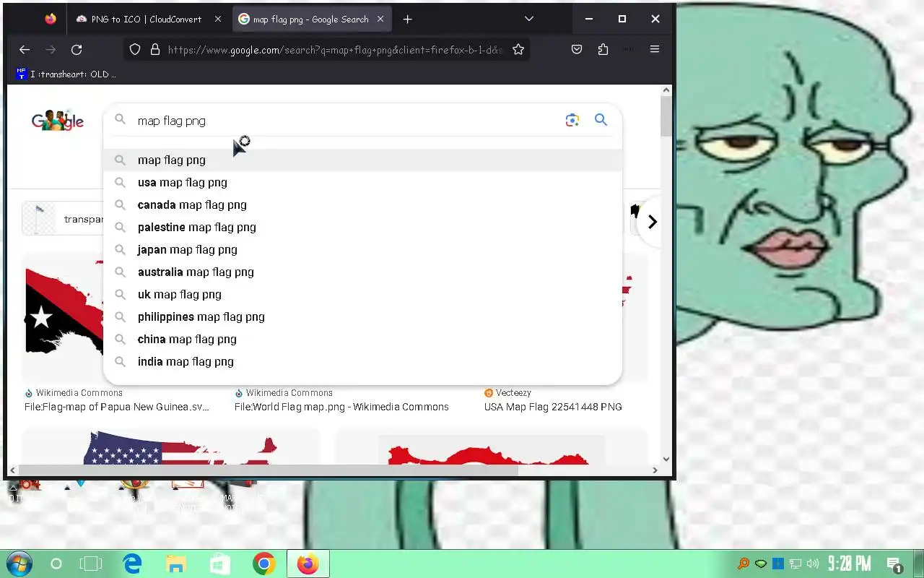Search by image with Google Lens icon
Screen dimensions: 924x578
pyautogui.click(x=572, y=121)
